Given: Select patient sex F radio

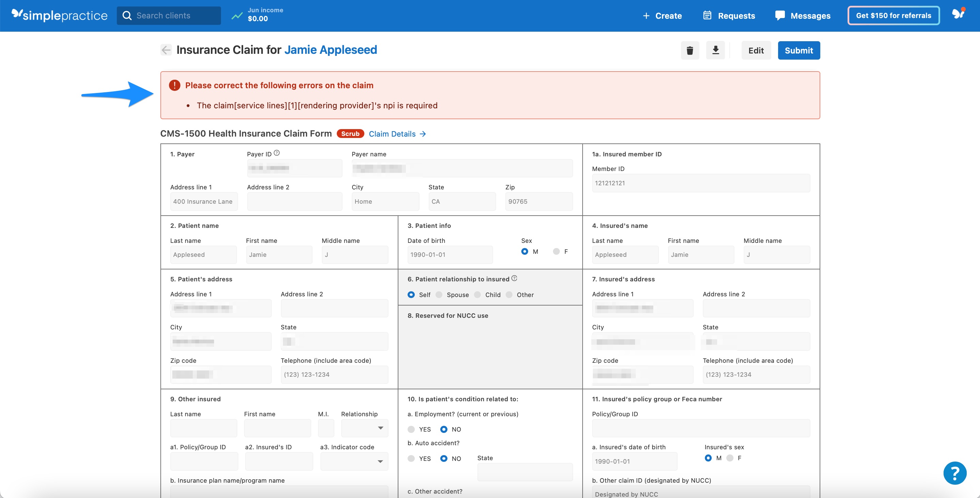Looking at the screenshot, I should click(556, 251).
